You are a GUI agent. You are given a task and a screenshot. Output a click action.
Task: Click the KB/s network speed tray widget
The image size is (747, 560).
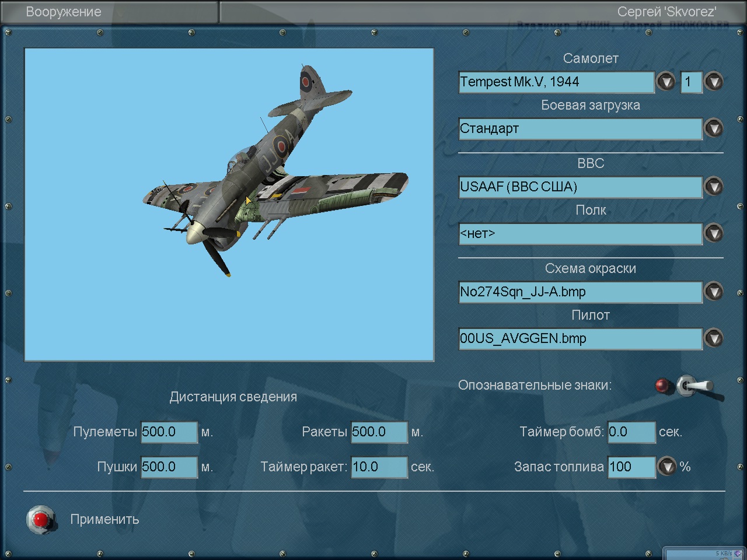704,554
